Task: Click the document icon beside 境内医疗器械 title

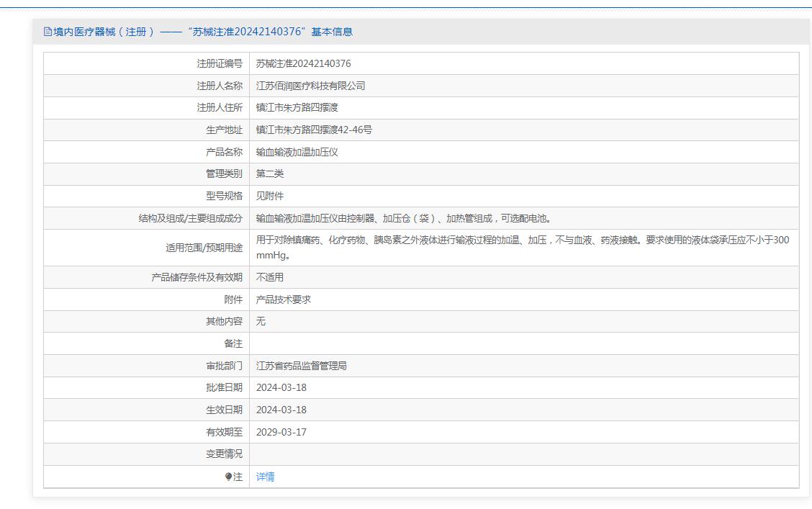Action: click(x=48, y=32)
